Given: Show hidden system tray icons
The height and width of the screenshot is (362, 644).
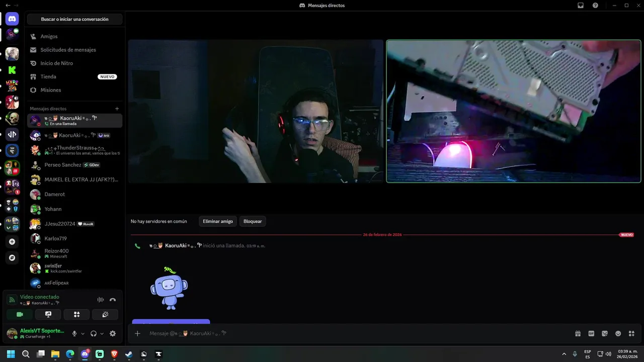Looking at the screenshot, I should coord(564,354).
